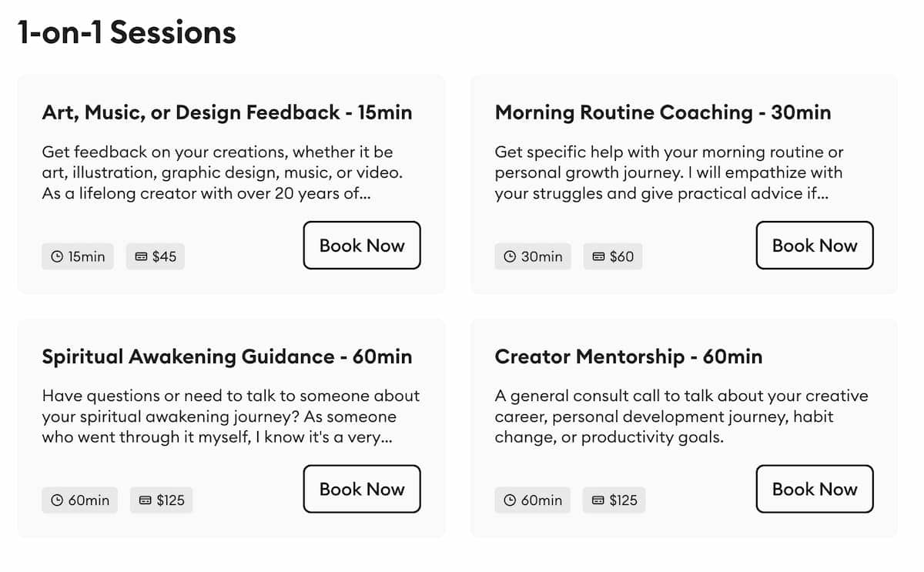Book the Morning Routine Coaching session

[815, 246]
